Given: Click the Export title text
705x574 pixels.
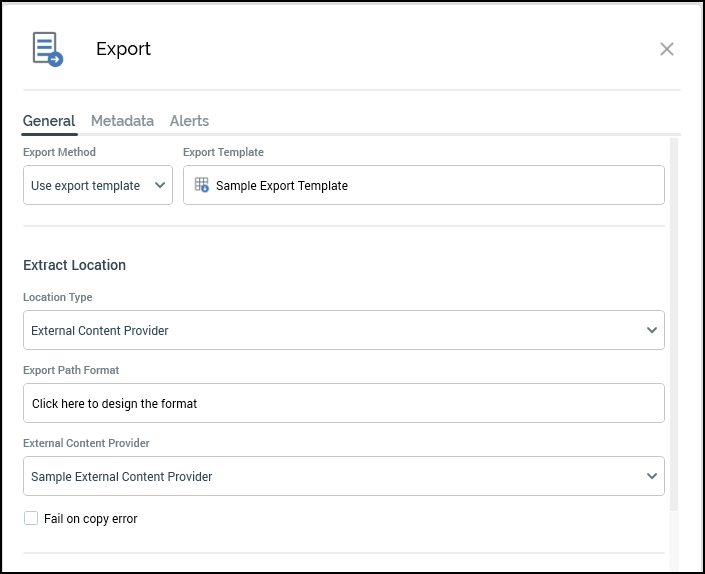Looking at the screenshot, I should (123, 49).
